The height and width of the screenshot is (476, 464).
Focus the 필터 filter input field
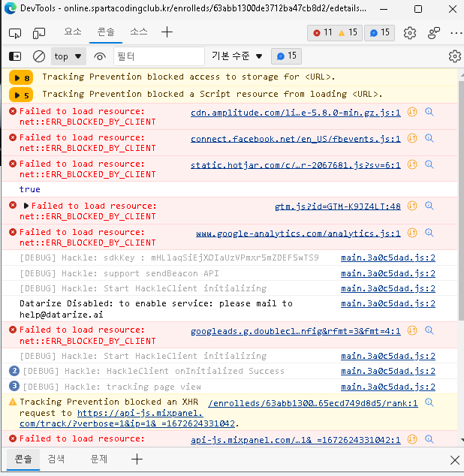[x=159, y=56]
